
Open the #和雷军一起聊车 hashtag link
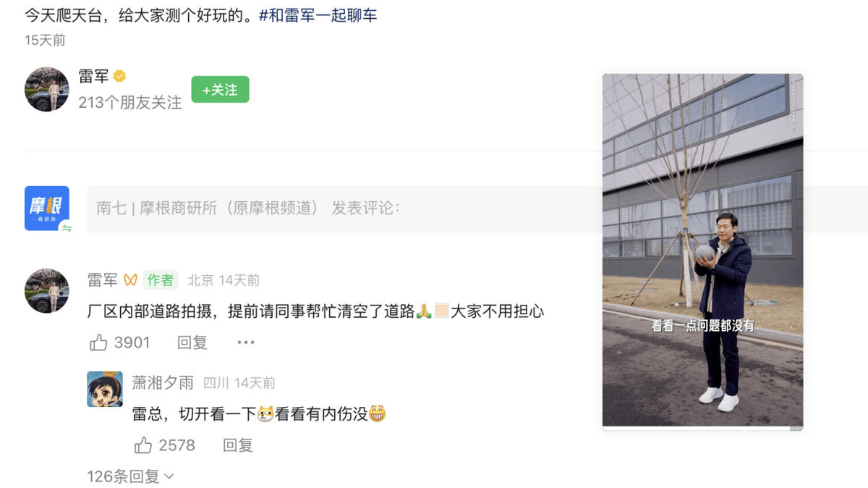[318, 15]
